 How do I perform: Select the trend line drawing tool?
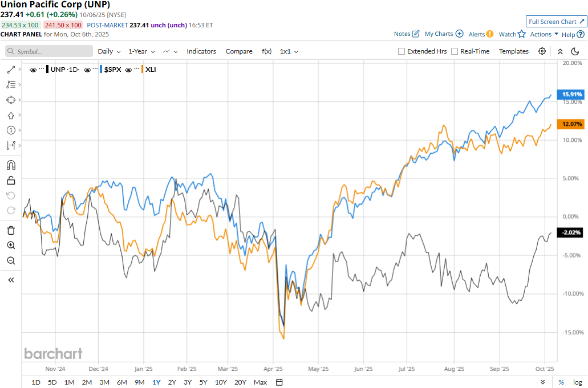(11, 70)
